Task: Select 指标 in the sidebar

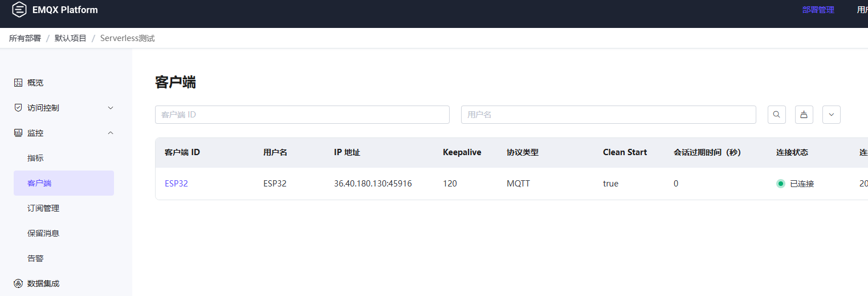Action: click(x=35, y=158)
